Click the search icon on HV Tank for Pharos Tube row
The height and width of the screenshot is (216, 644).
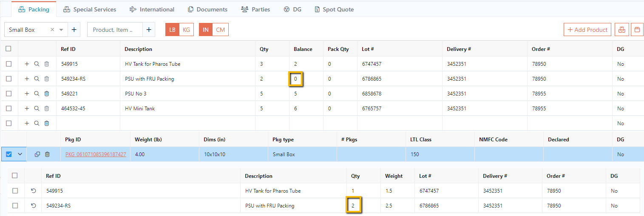click(x=37, y=64)
